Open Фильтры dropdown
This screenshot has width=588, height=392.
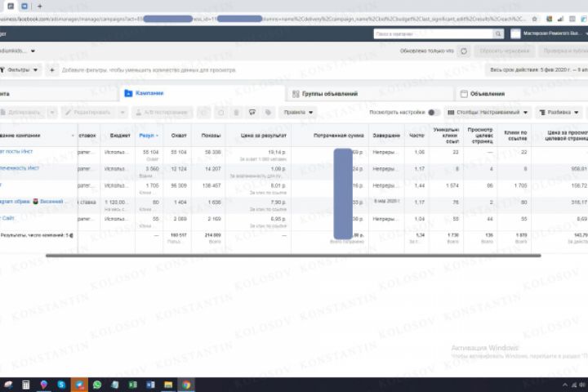click(x=20, y=69)
